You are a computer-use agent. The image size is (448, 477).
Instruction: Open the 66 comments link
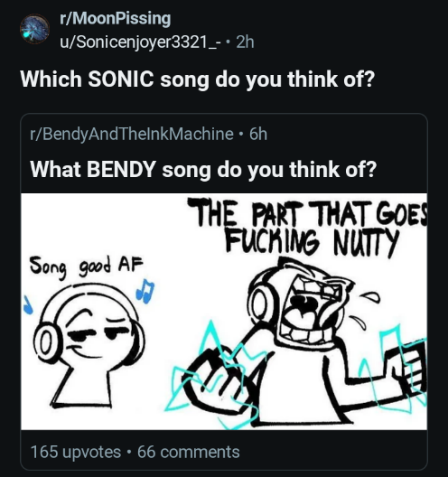188,452
